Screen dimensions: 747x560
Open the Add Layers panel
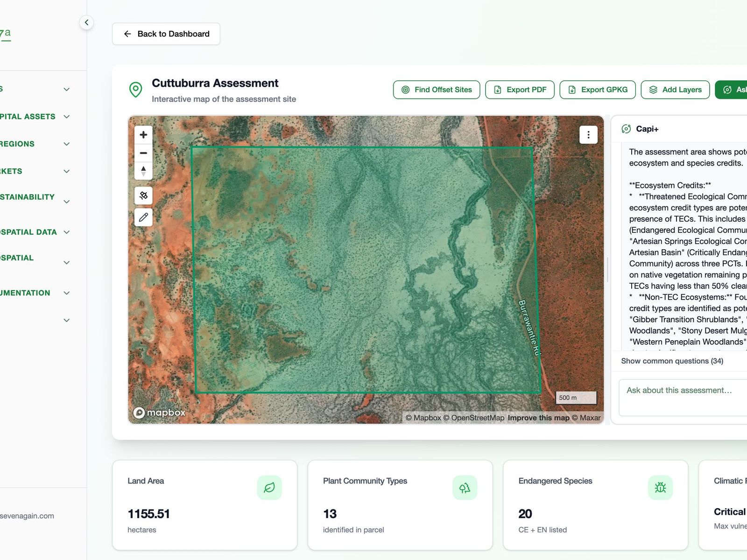click(x=675, y=90)
